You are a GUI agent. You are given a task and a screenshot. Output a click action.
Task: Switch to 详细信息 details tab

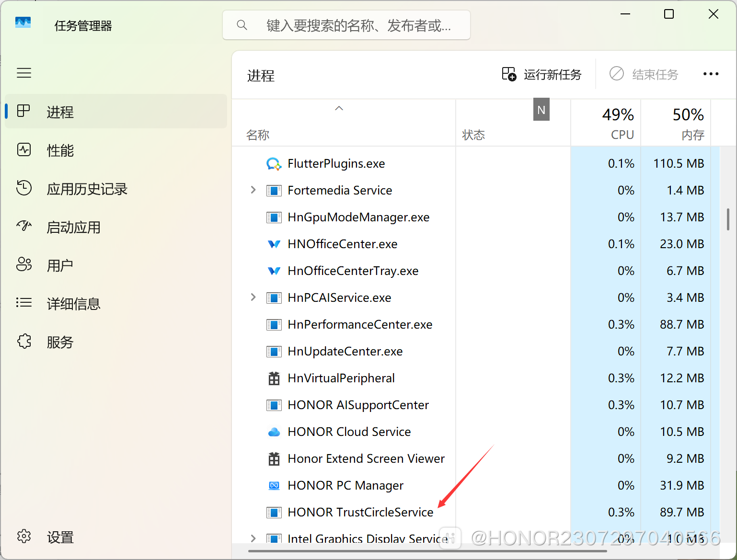[x=116, y=303]
